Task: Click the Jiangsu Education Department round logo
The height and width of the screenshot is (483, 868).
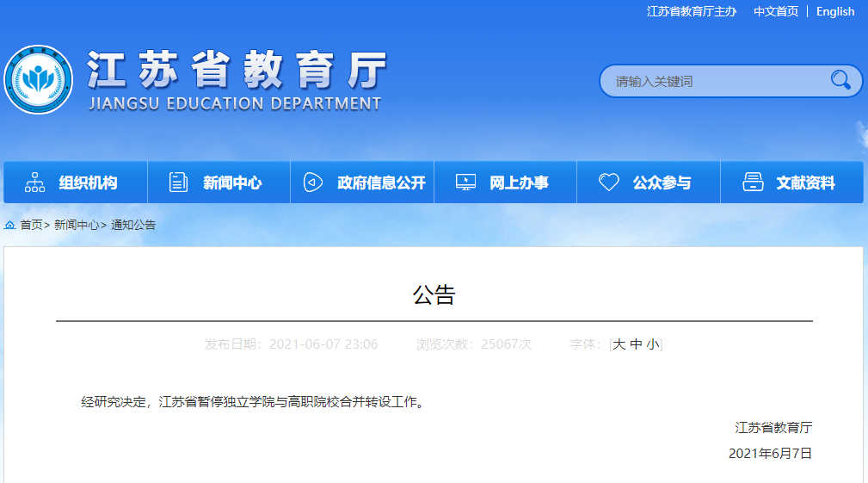Action: 38,80
